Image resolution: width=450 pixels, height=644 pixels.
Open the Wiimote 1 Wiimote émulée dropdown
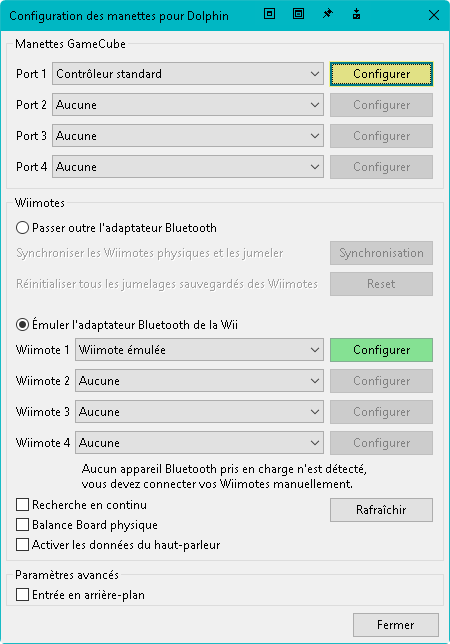pos(199,350)
